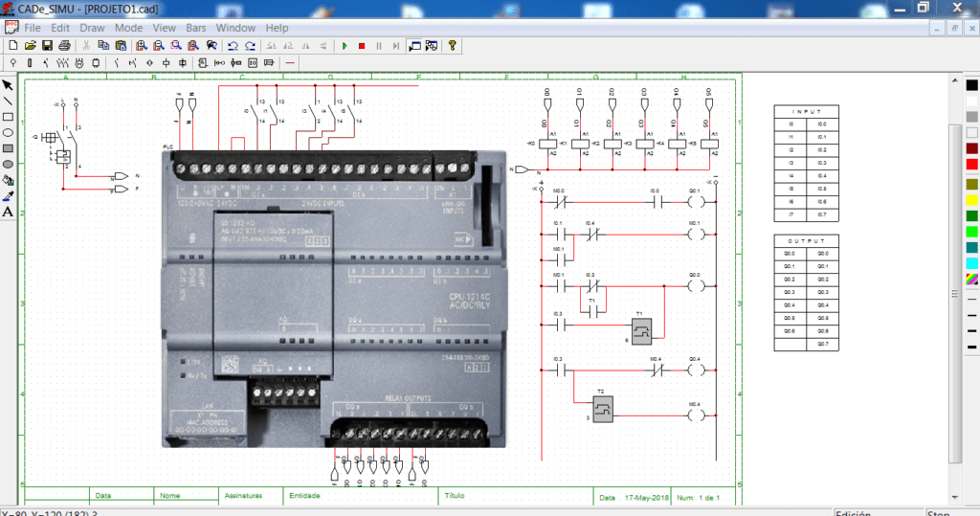This screenshot has width=980, height=516.
Task: Click the date "17-May-2018" in title block
Action: click(x=647, y=498)
